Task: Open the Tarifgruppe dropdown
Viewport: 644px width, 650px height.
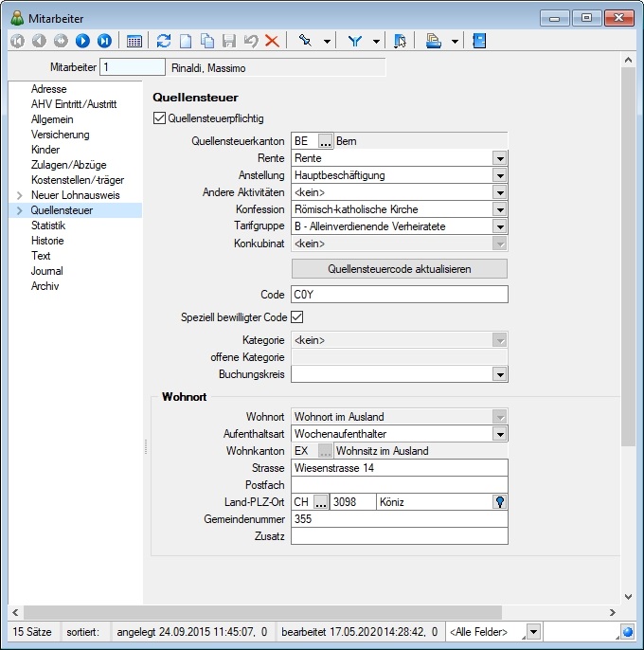Action: (500, 226)
